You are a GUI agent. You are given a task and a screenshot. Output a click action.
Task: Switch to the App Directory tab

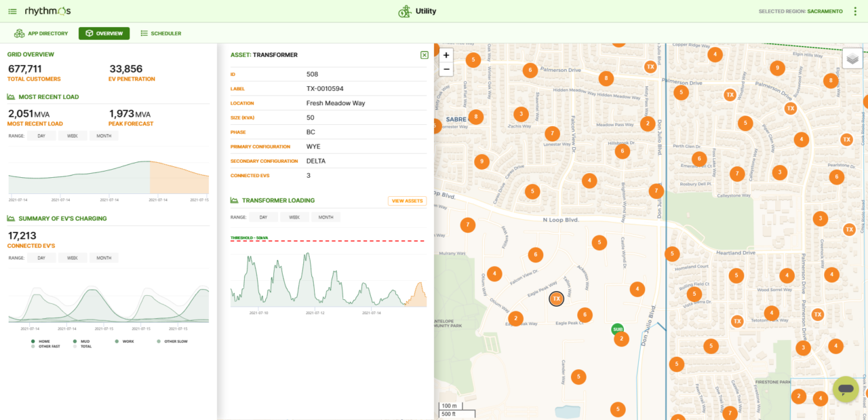41,33
